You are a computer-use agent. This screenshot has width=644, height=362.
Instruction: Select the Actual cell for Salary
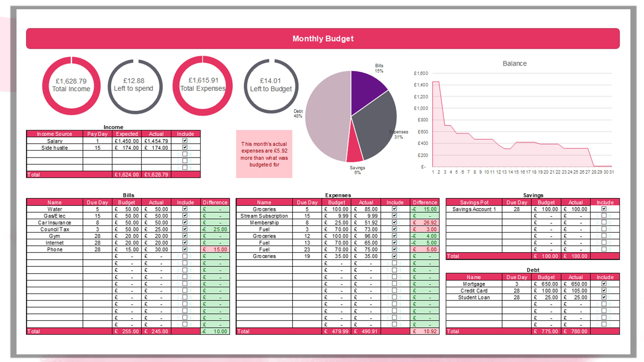[156, 141]
